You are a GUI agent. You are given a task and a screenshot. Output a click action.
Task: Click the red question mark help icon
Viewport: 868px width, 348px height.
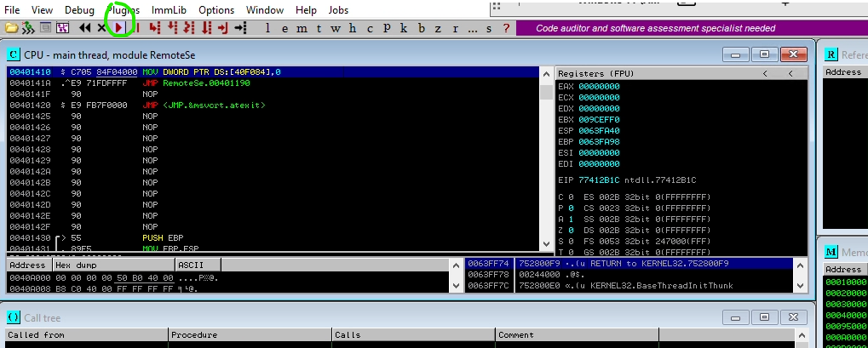506,28
